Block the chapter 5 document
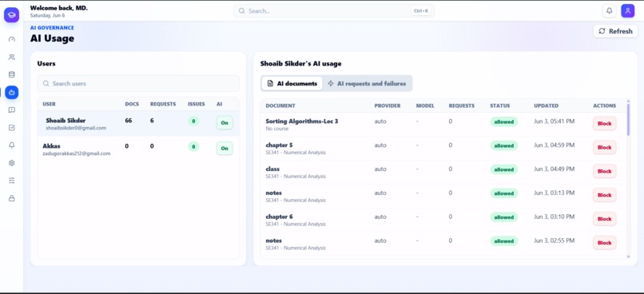This screenshot has height=294, width=644. (x=604, y=148)
